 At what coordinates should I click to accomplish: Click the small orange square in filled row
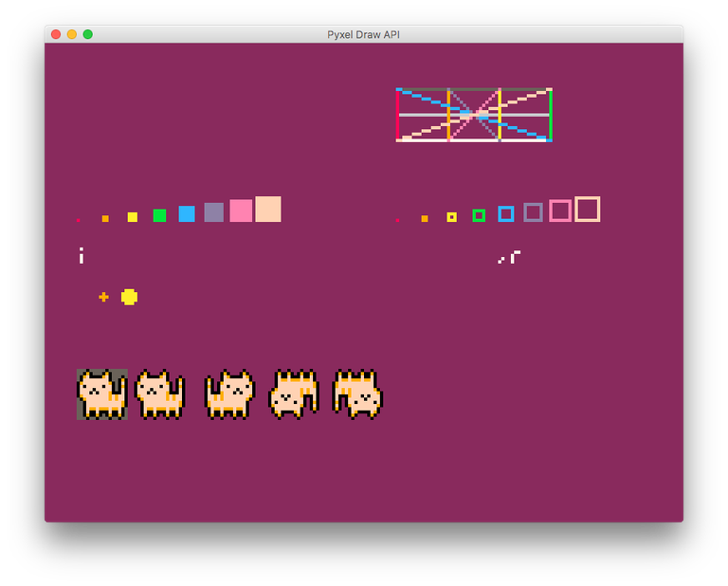[105, 219]
